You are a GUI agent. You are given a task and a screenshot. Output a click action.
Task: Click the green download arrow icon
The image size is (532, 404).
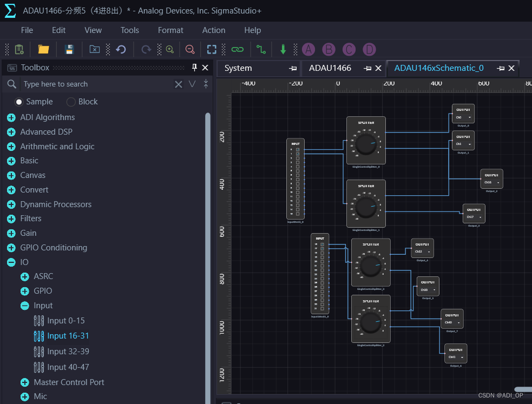283,49
